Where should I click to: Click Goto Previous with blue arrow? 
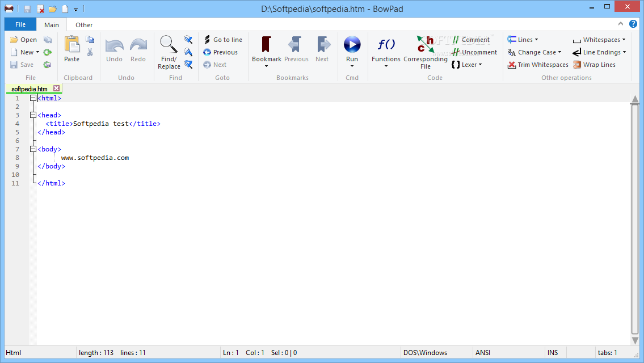click(x=220, y=52)
